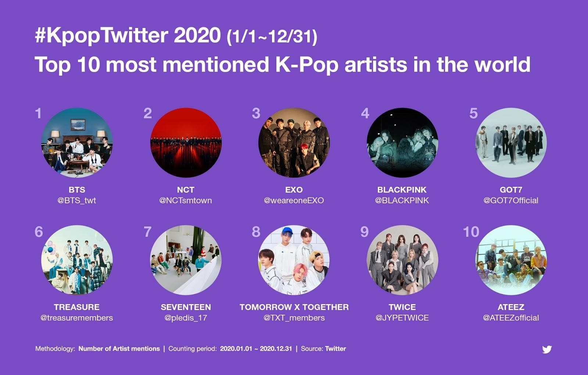Open the @NCTsmtown handle
This screenshot has width=588, height=375.
point(186,201)
